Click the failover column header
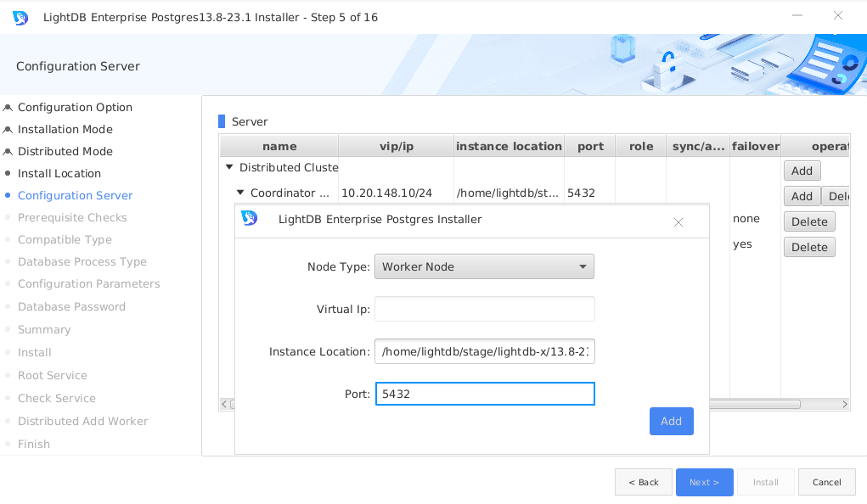This screenshot has width=867, height=504. [755, 146]
